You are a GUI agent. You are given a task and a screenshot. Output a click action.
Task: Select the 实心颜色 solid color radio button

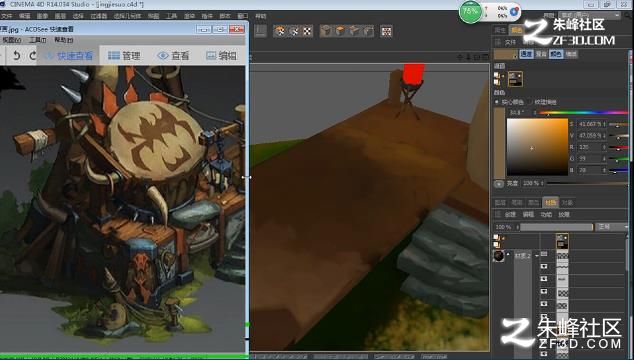(x=497, y=102)
